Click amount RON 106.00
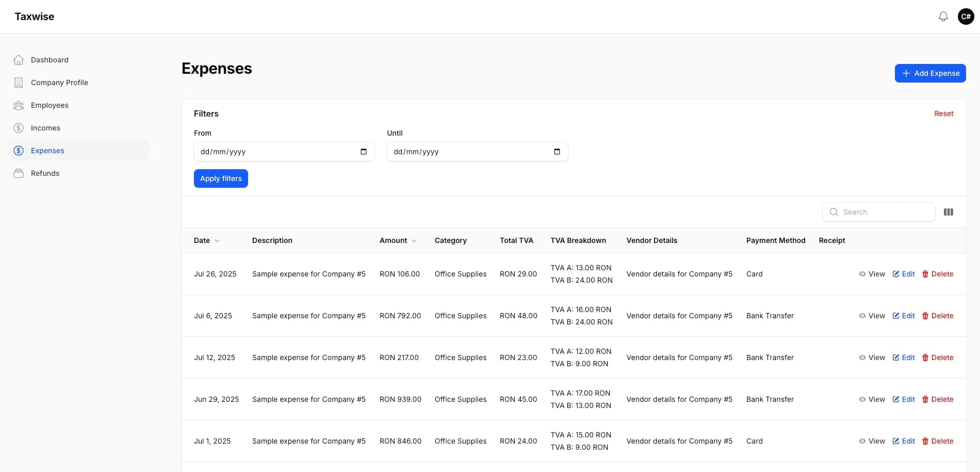 (400, 274)
